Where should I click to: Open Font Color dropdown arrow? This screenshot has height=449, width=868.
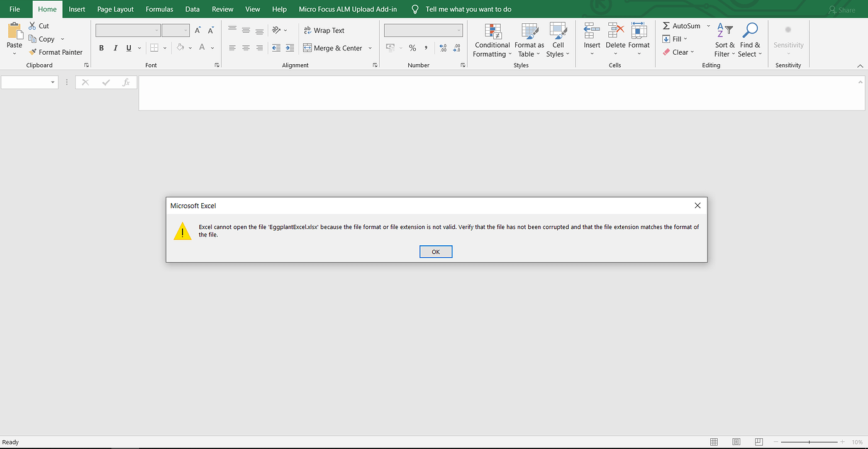tap(213, 48)
